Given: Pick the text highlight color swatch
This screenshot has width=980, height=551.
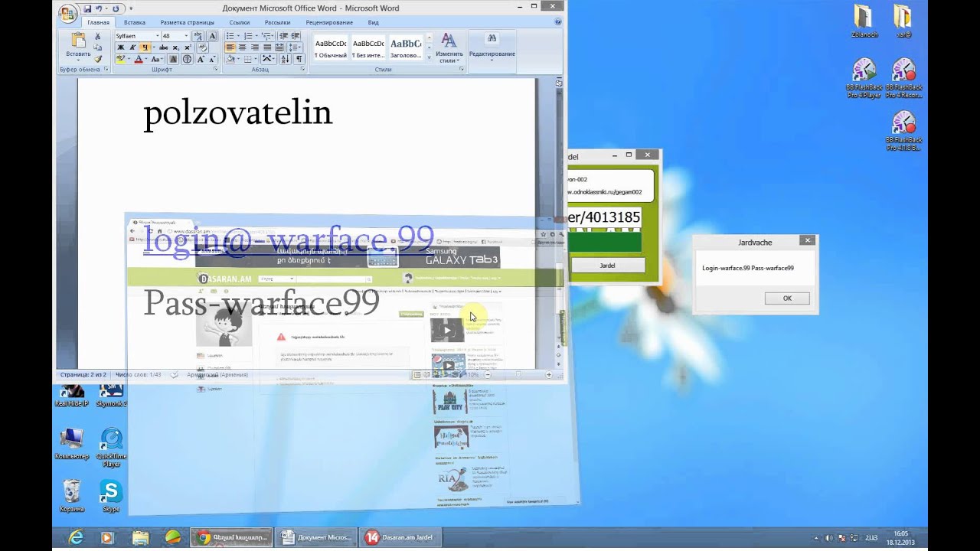Looking at the screenshot, I should 120,59.
